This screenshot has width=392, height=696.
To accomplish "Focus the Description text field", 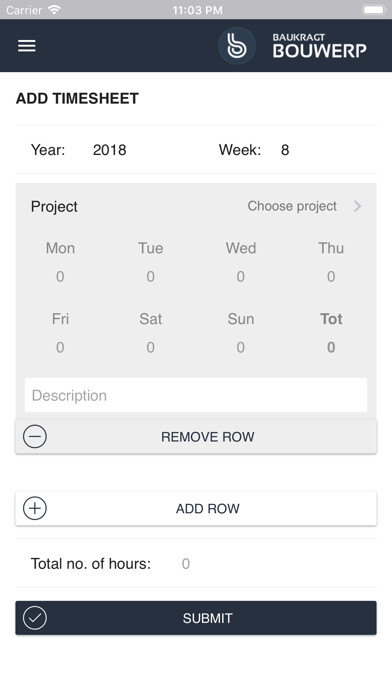I will click(x=196, y=395).
